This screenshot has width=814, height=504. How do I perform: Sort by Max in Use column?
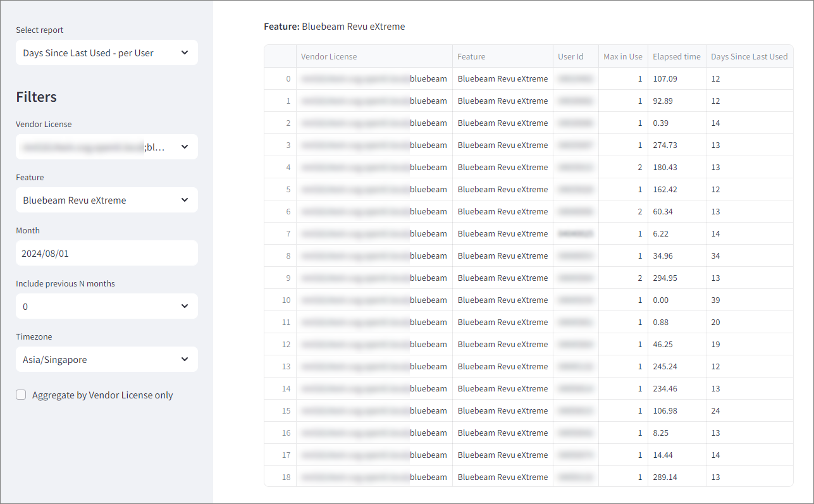point(622,57)
